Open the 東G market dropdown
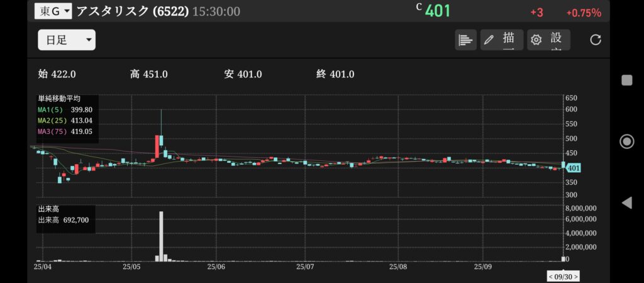 pyautogui.click(x=55, y=11)
